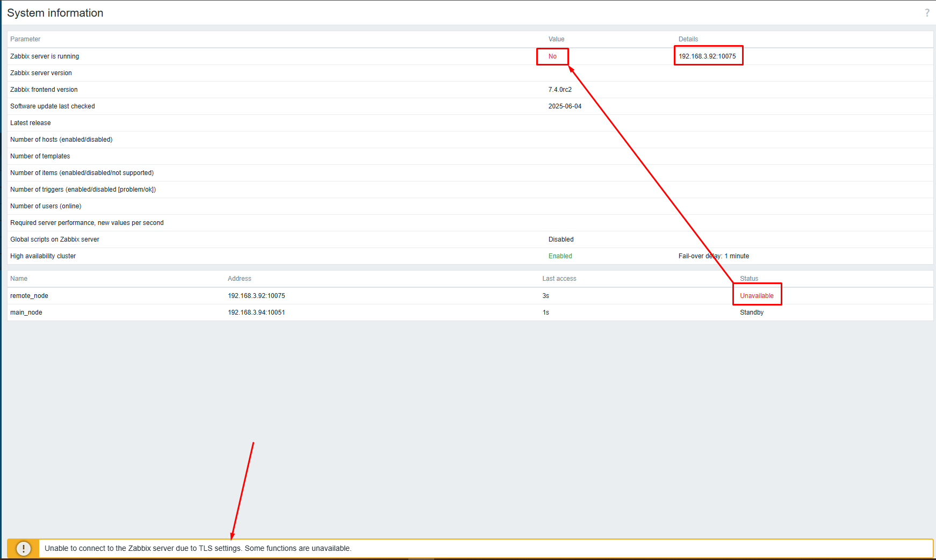This screenshot has width=936, height=560.
Task: Click the 'Status' column header
Action: [749, 279]
